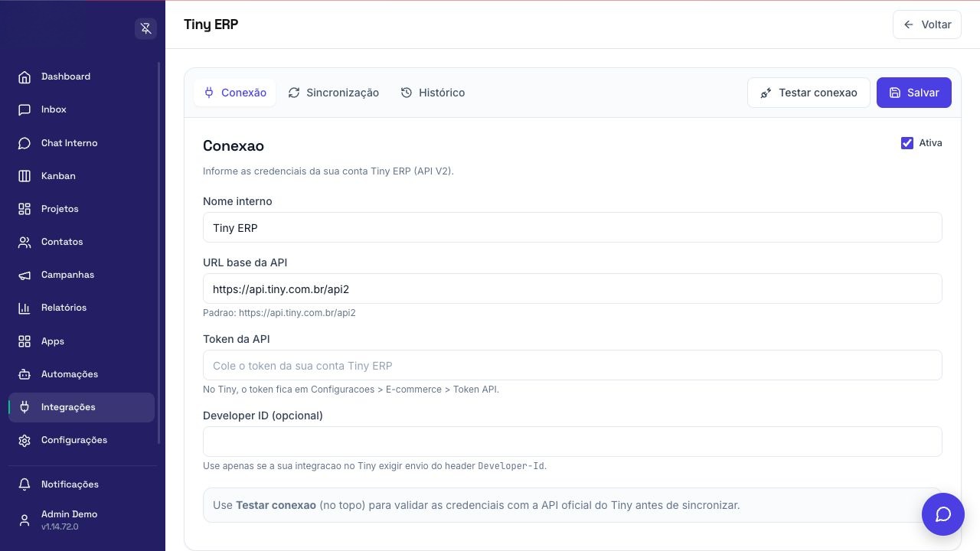980x551 pixels.
Task: Click the Nome interno input field
Action: 572,227
